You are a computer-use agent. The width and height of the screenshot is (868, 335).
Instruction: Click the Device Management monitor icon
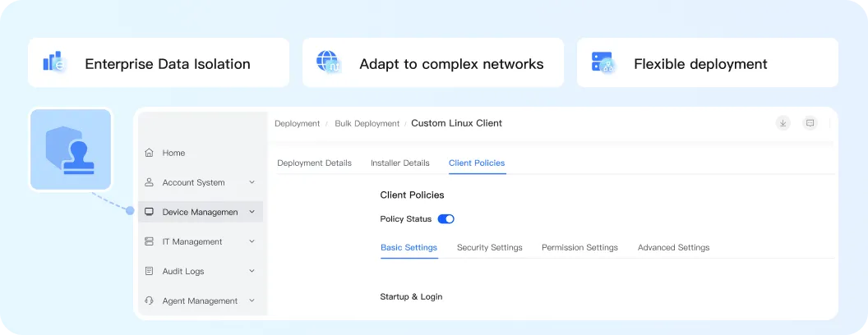point(149,212)
